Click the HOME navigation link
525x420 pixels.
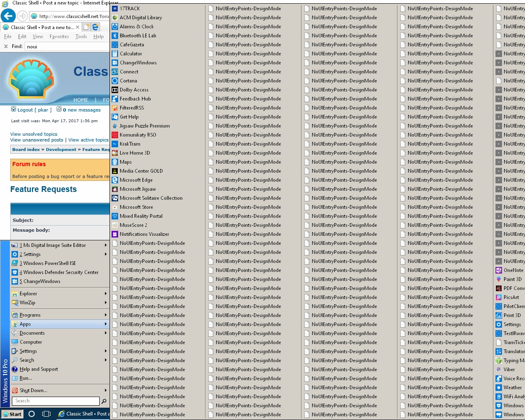(x=81, y=100)
